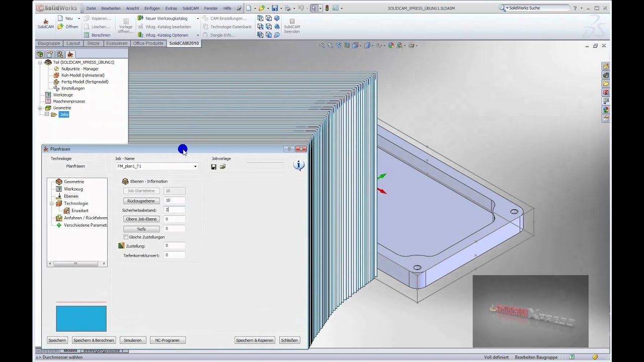Open the Job-Name combo box dropdown
Viewport: 644px width, 362px height.
[195, 166]
